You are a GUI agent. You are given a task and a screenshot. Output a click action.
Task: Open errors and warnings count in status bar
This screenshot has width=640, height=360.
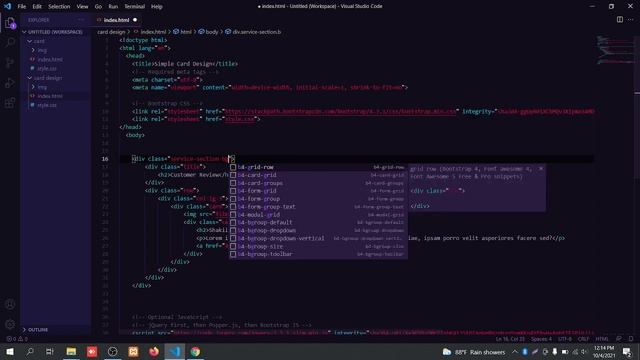point(17,339)
